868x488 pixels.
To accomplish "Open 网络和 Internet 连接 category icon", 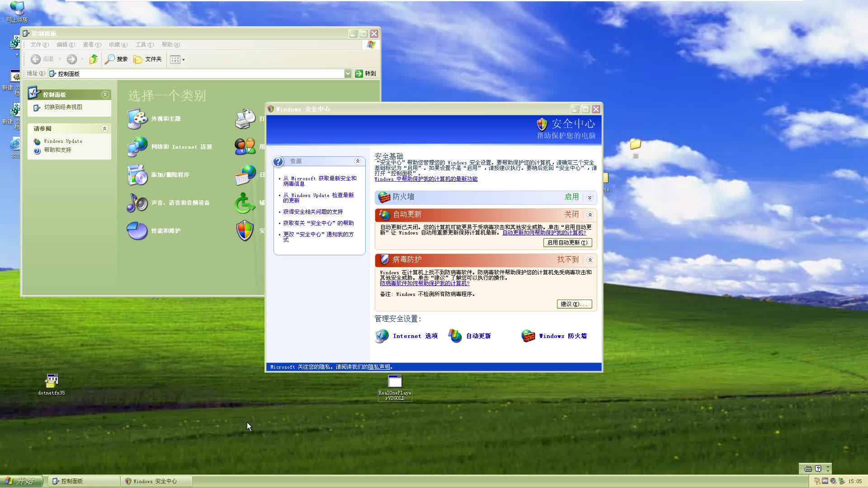I will click(x=137, y=147).
